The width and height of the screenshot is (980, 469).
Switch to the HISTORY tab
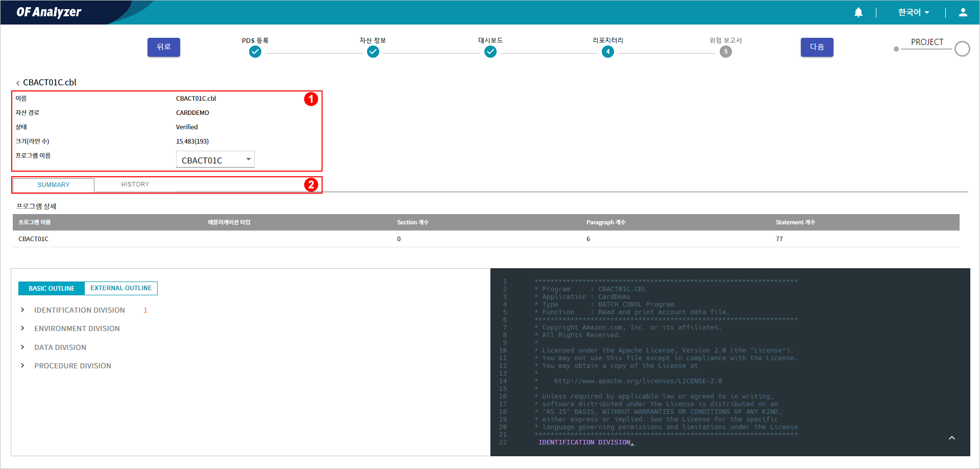point(135,184)
